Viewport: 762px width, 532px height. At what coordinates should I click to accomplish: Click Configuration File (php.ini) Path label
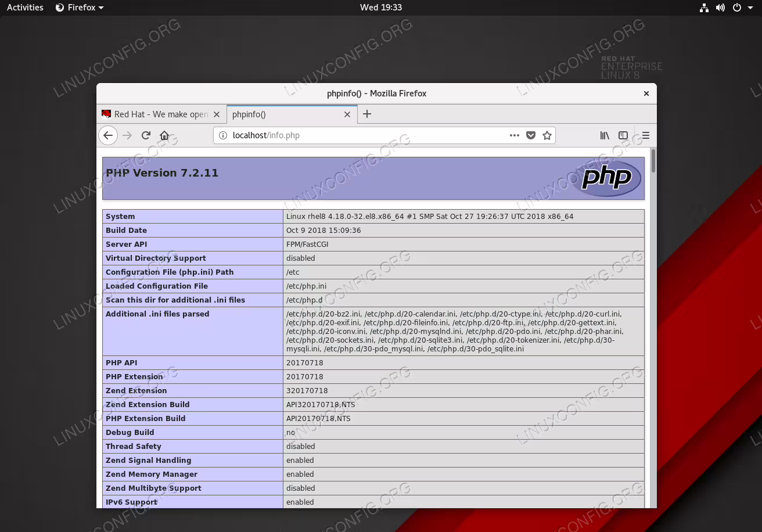[170, 272]
